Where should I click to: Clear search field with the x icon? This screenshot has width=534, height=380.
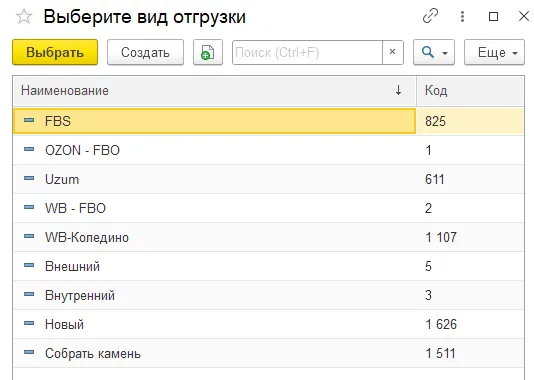click(x=393, y=52)
